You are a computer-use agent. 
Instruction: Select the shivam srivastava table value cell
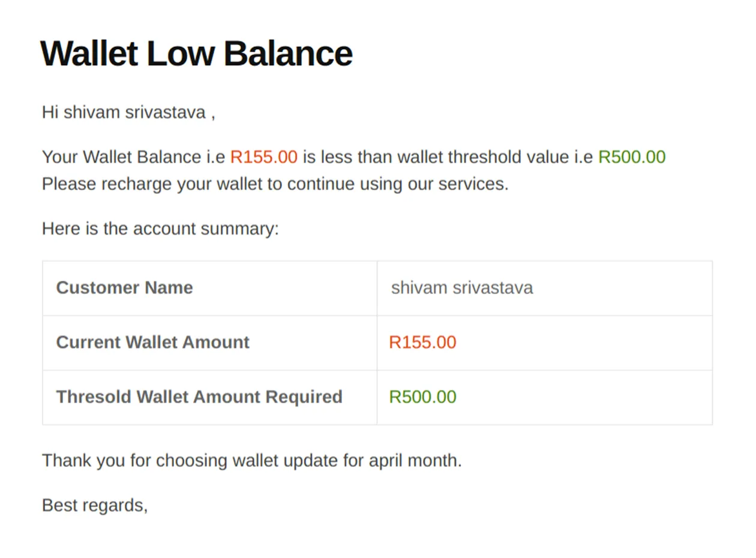point(545,288)
